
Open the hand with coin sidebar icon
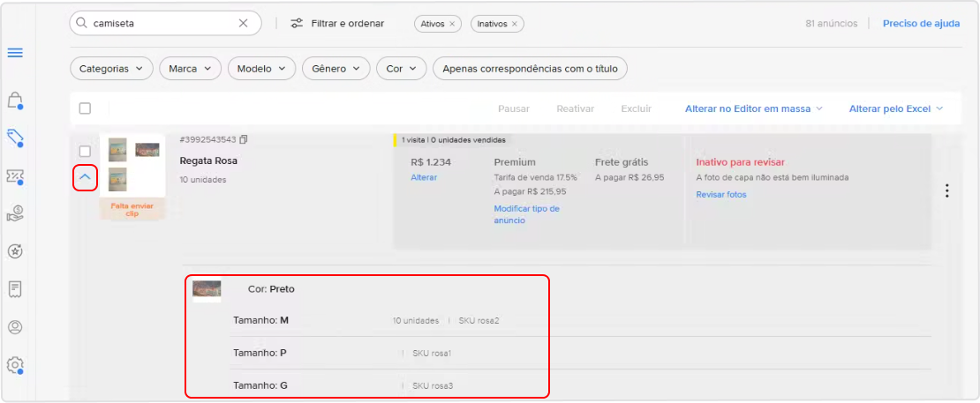pos(15,214)
